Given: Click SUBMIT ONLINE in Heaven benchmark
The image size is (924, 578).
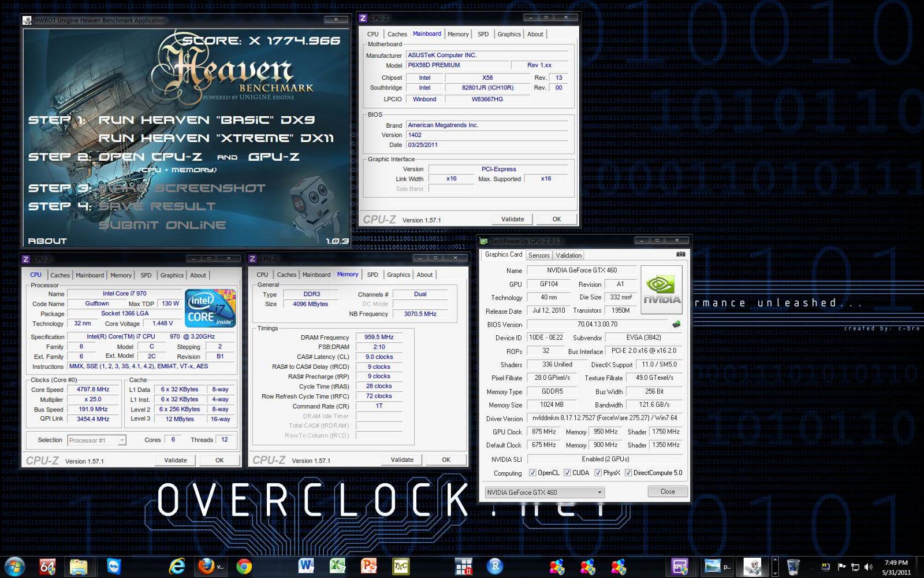Looking at the screenshot, I should tap(162, 225).
